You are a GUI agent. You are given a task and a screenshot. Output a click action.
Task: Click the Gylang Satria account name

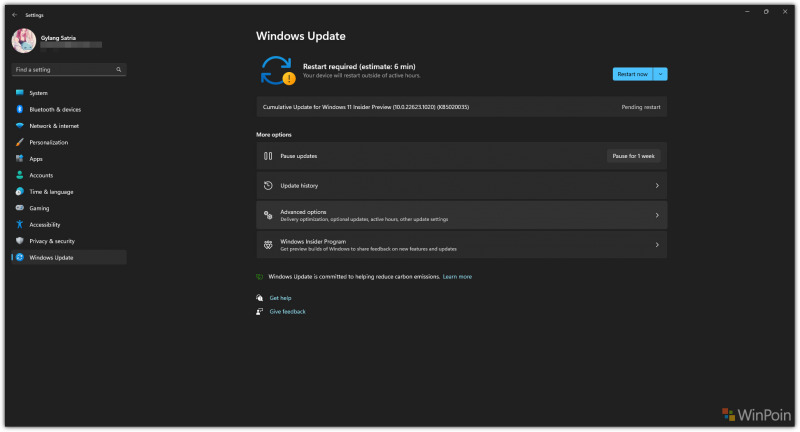tap(58, 38)
